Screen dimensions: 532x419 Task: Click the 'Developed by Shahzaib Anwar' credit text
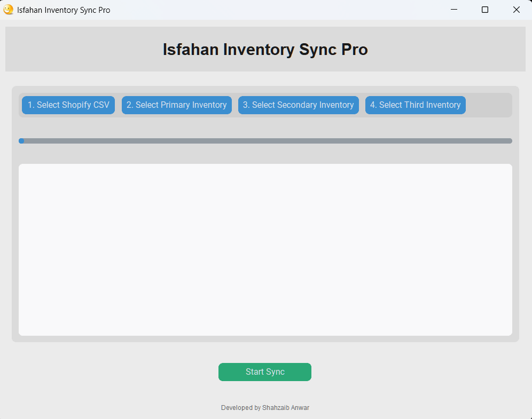coord(265,407)
